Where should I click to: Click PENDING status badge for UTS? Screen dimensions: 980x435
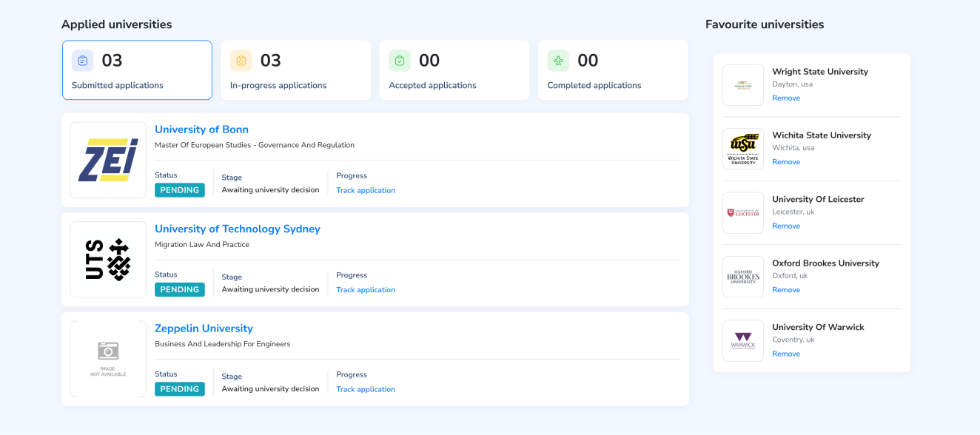tap(180, 290)
